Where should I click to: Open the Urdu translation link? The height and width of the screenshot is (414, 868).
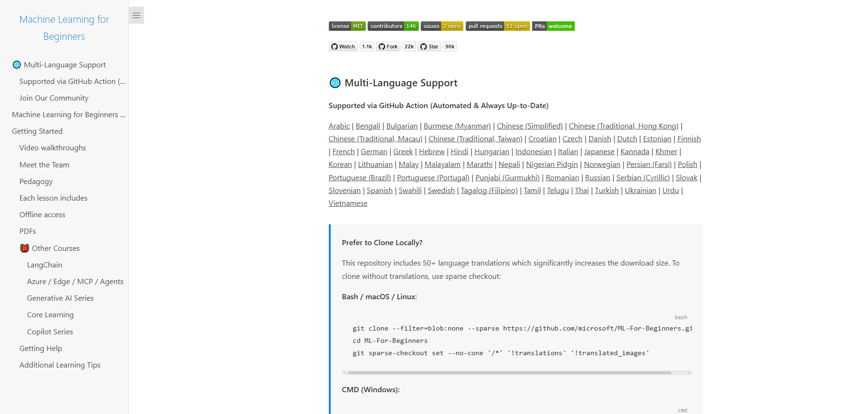click(x=670, y=191)
